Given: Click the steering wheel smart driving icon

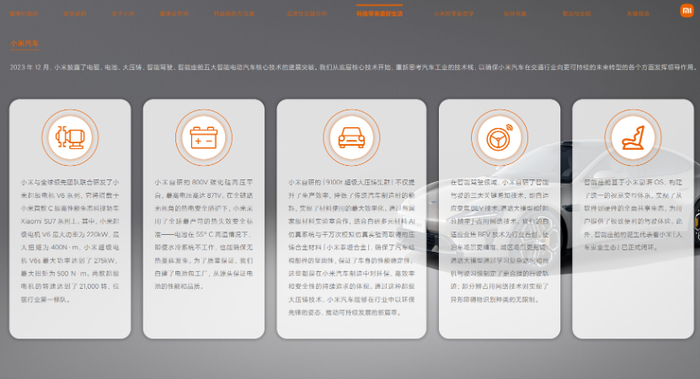Looking at the screenshot, I should [x=499, y=137].
